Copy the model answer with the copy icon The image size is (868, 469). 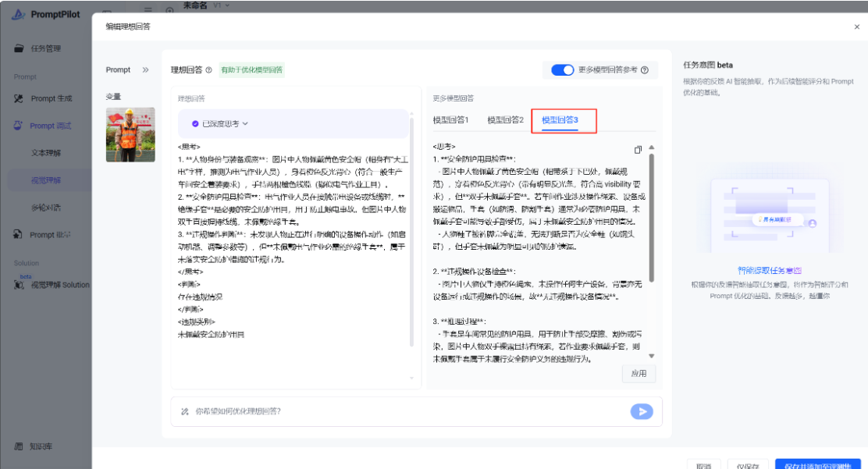point(638,150)
